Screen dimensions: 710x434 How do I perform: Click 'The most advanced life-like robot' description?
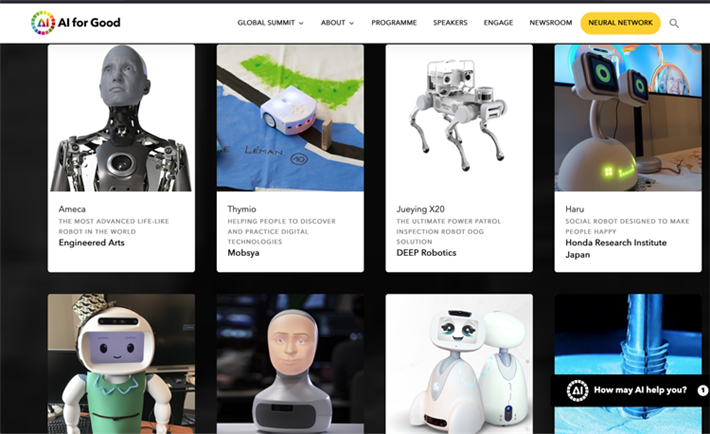pos(114,227)
